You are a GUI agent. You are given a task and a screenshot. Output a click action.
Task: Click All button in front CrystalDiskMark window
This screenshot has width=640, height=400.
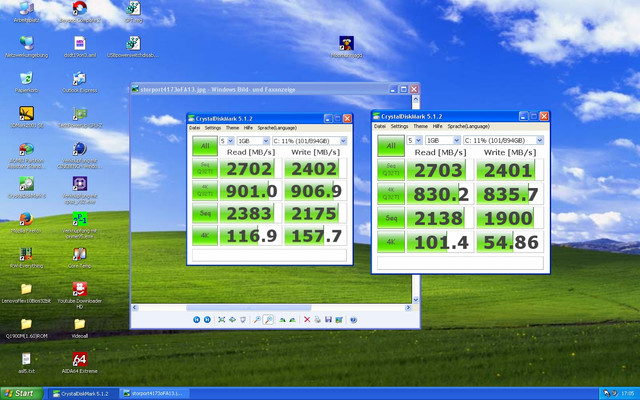391,146
